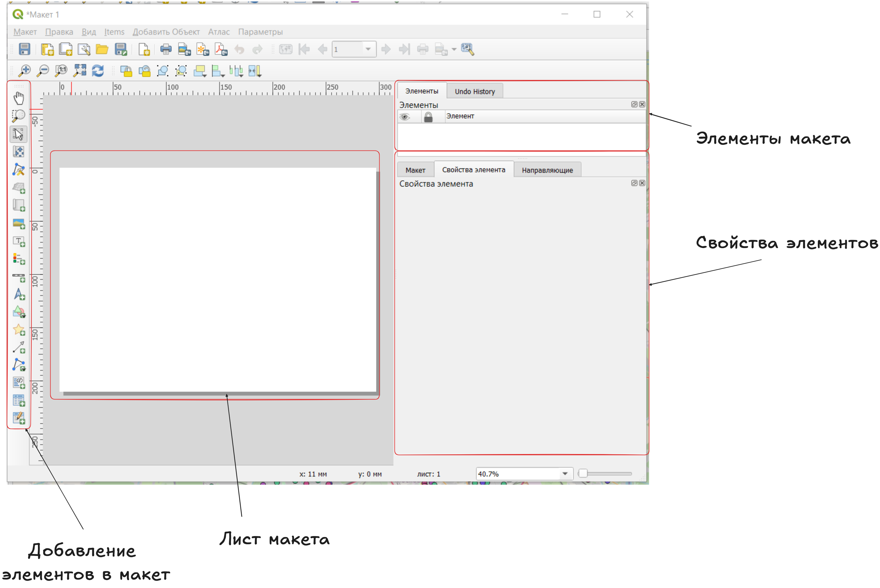Open the zoom level 40.7% dropdown
Image resolution: width=880 pixels, height=588 pixels.
tap(565, 474)
